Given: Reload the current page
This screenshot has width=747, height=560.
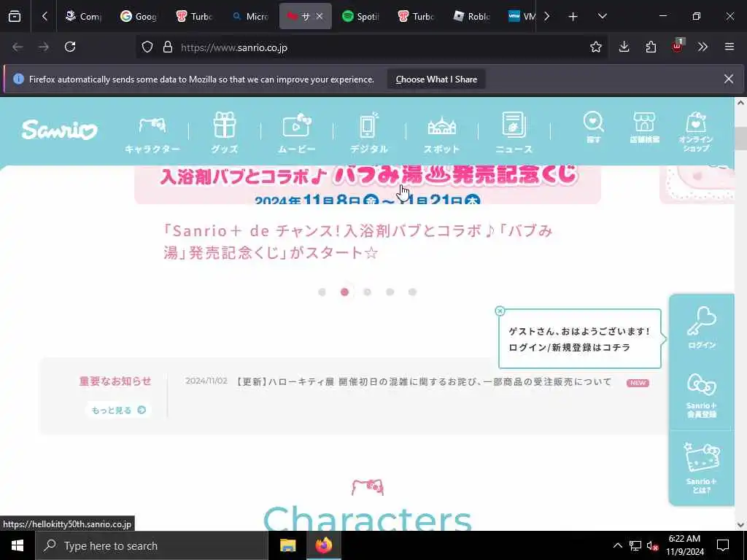Looking at the screenshot, I should (x=70, y=47).
